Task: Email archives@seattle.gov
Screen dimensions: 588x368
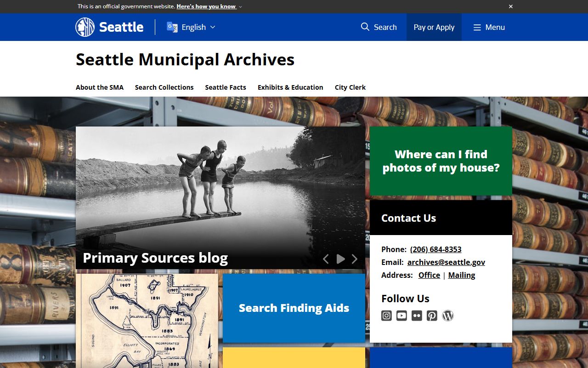Action: pos(446,262)
